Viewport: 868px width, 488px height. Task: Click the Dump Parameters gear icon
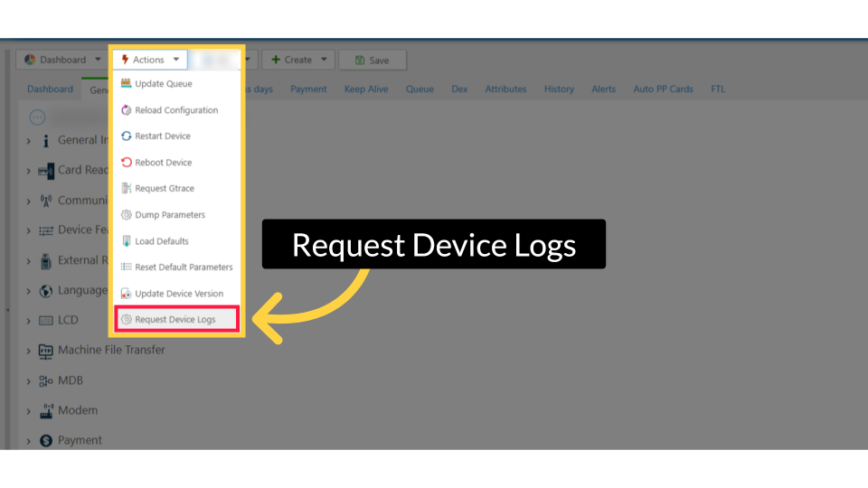127,215
